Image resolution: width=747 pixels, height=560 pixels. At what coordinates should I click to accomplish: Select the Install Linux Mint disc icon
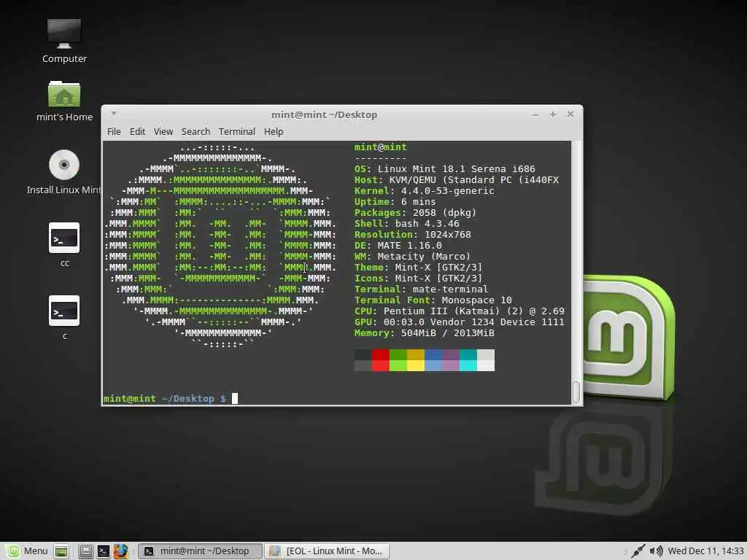(x=64, y=165)
